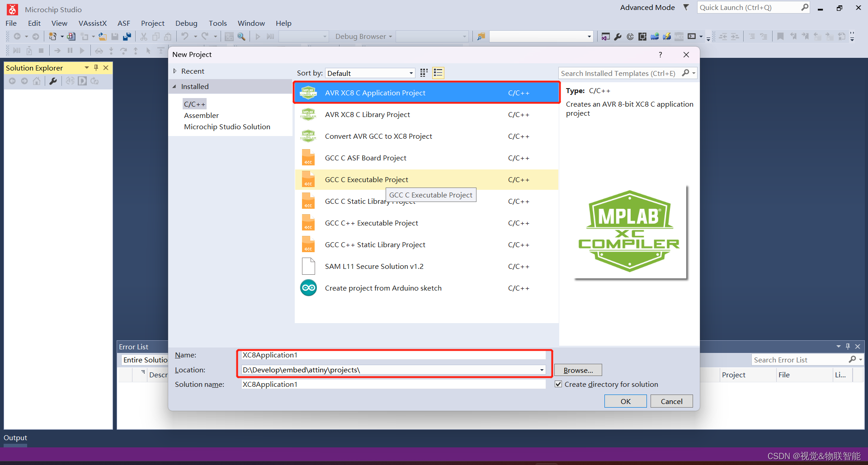This screenshot has width=868, height=465.
Task: Click the Device Programming lightning chip icon
Action: pos(667,37)
